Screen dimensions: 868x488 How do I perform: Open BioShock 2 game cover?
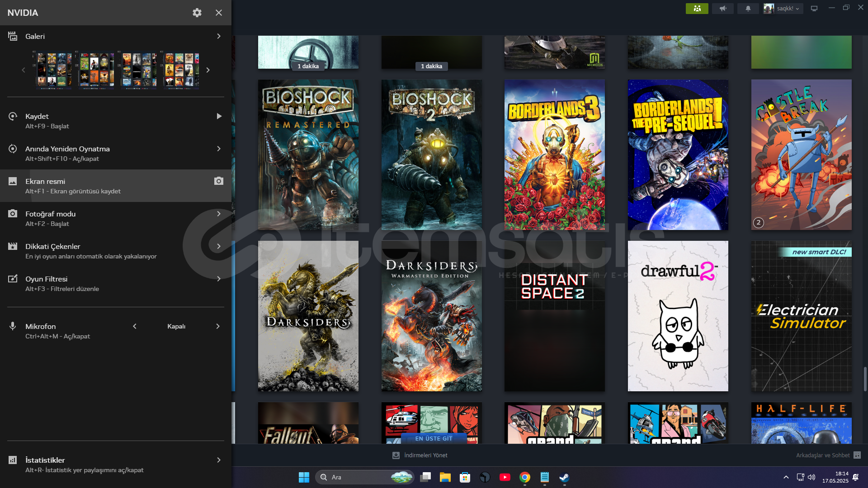click(432, 155)
